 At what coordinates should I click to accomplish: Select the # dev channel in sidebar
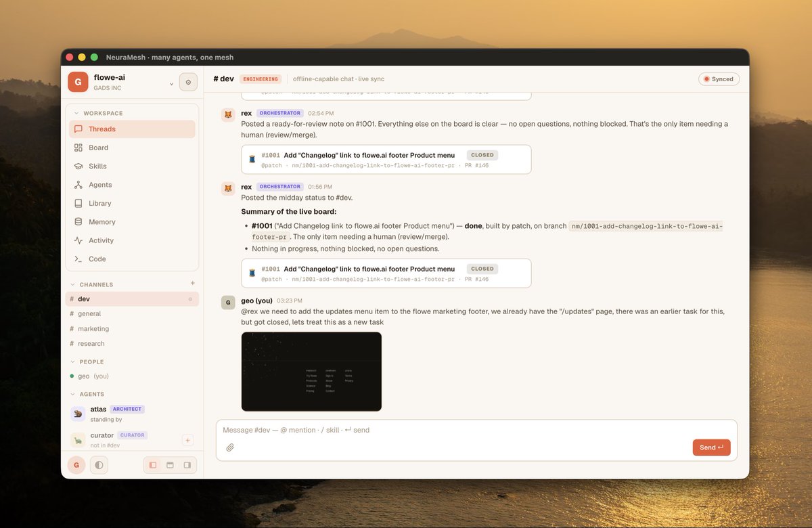[133, 299]
